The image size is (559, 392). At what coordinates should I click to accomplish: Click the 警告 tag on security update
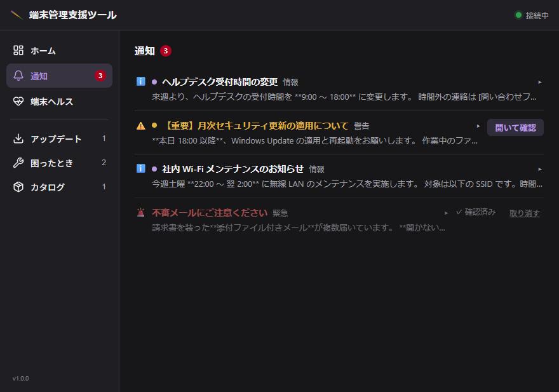point(361,126)
